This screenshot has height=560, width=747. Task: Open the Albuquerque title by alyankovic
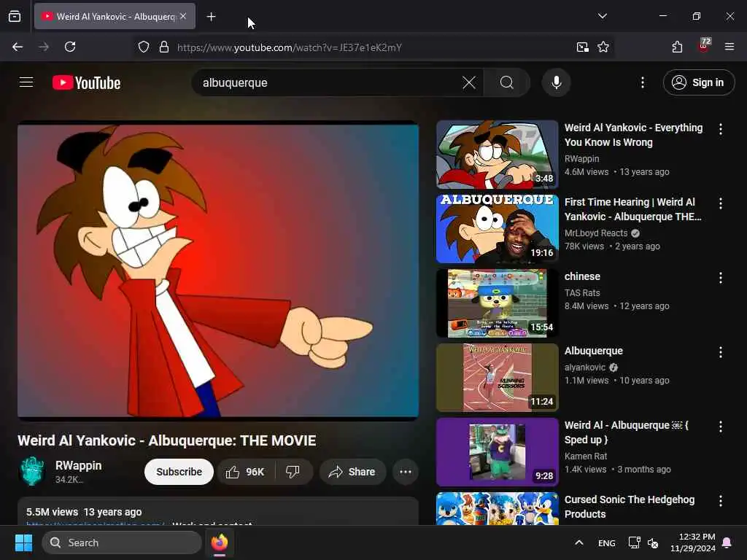coord(594,351)
